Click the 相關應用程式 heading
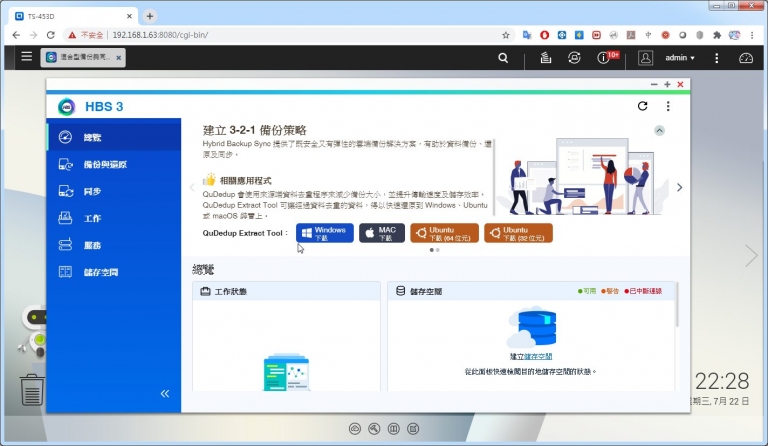This screenshot has width=768, height=446. click(x=245, y=181)
